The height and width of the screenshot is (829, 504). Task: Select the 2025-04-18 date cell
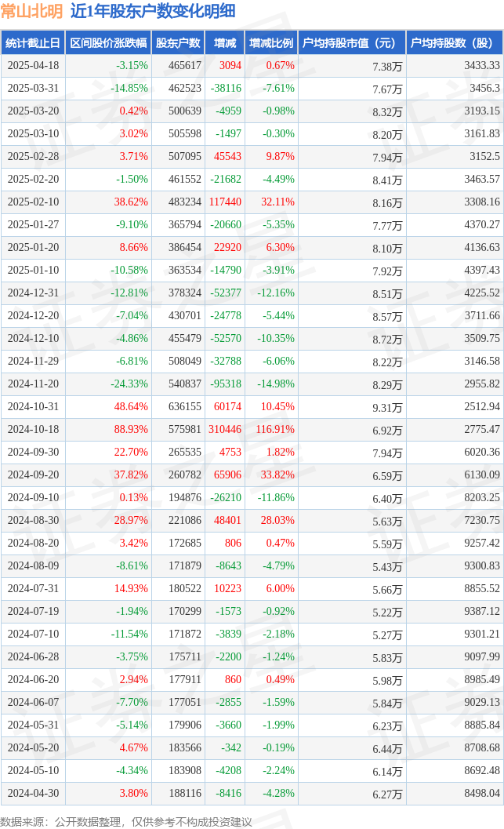coord(33,66)
